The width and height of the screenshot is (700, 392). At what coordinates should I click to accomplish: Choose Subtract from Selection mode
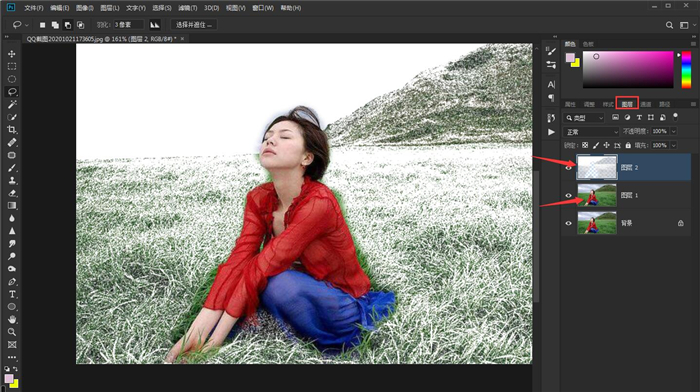pyautogui.click(x=67, y=25)
